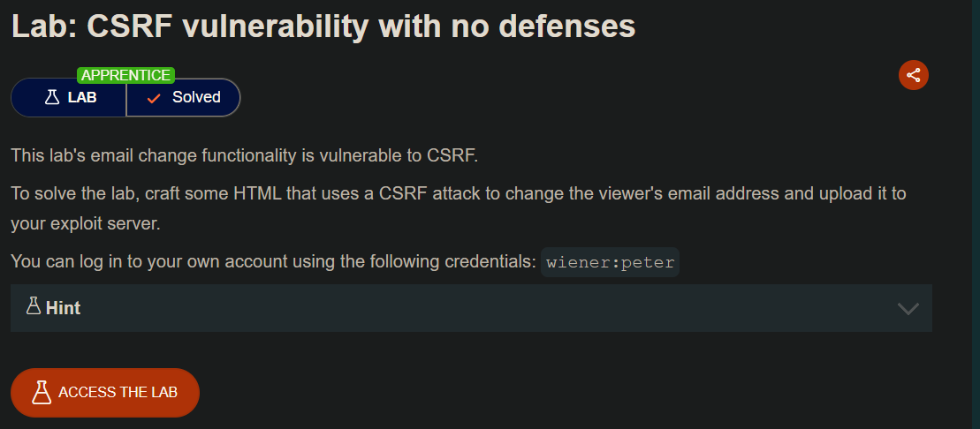The height and width of the screenshot is (429, 980).
Task: Select the LAB label in the status pill
Action: tap(82, 98)
